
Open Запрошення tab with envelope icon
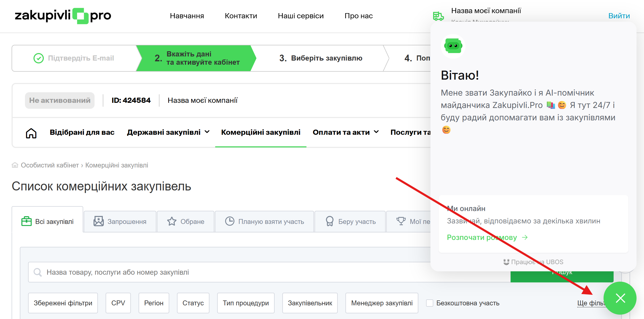(x=120, y=222)
